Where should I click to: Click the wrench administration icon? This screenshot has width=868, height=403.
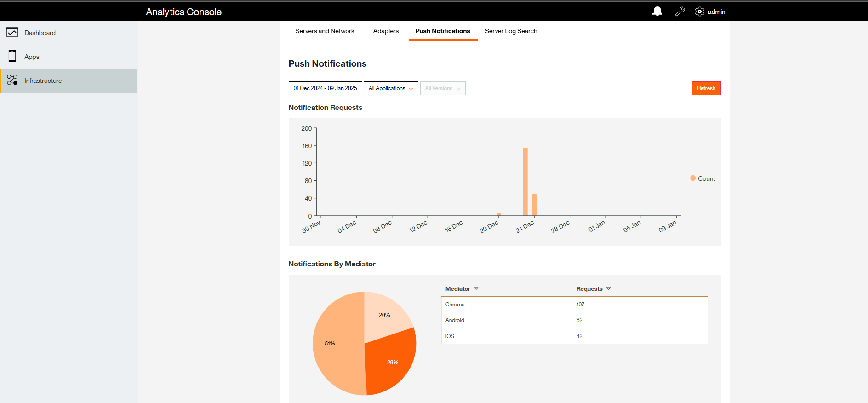[680, 12]
